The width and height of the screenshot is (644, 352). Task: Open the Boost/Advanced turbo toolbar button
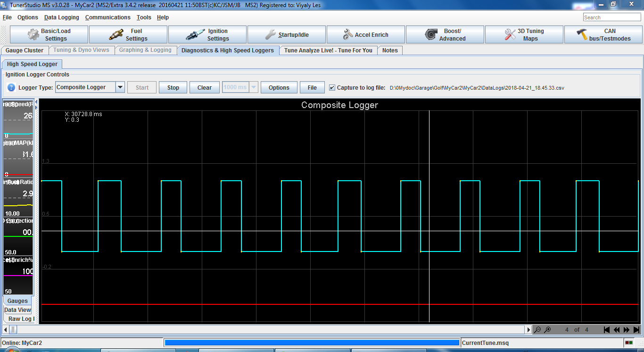[x=445, y=34]
